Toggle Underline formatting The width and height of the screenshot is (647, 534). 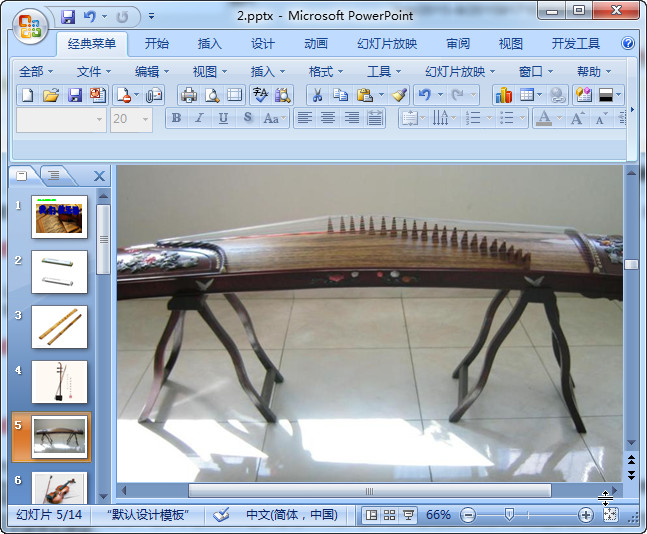click(223, 118)
